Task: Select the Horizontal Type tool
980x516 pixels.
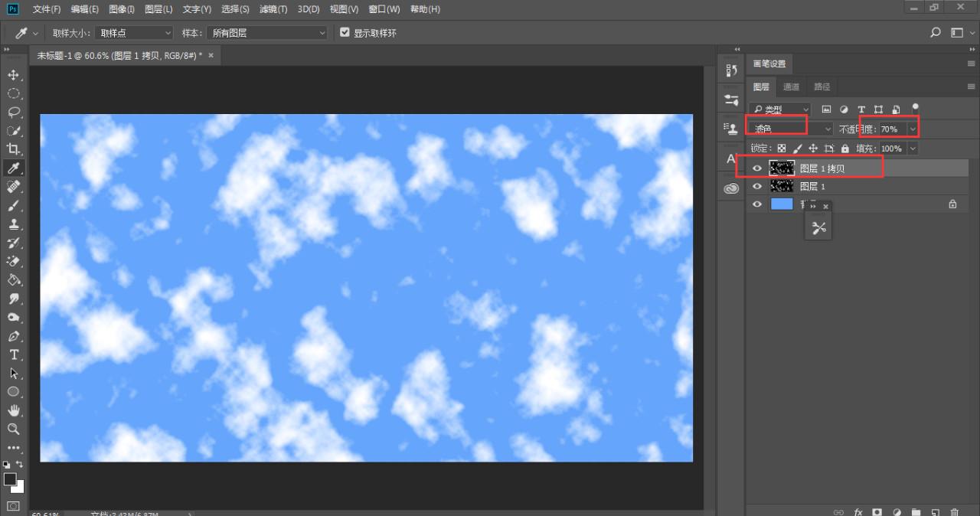Action: point(14,354)
